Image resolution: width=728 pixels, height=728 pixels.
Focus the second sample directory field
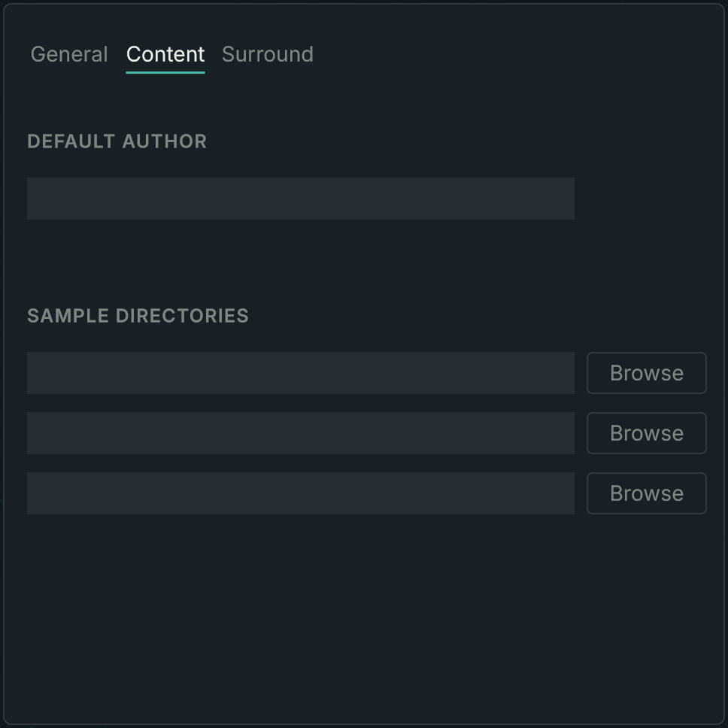click(301, 433)
